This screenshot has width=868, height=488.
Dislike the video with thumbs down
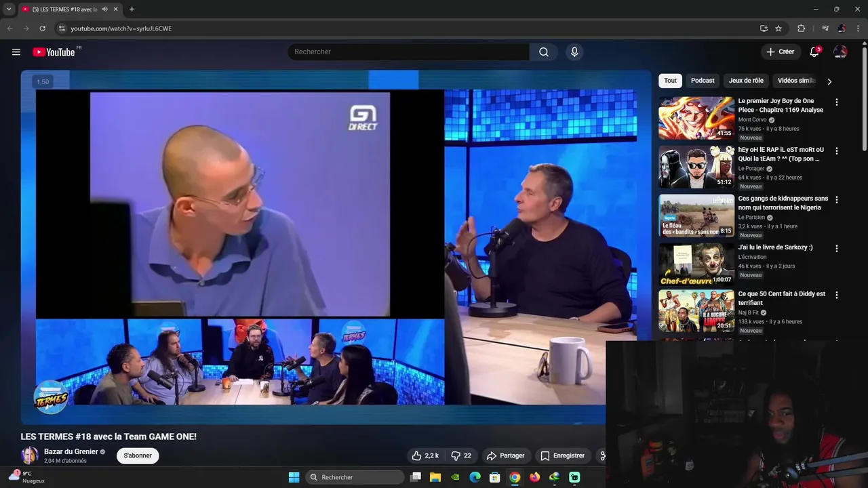(461, 456)
